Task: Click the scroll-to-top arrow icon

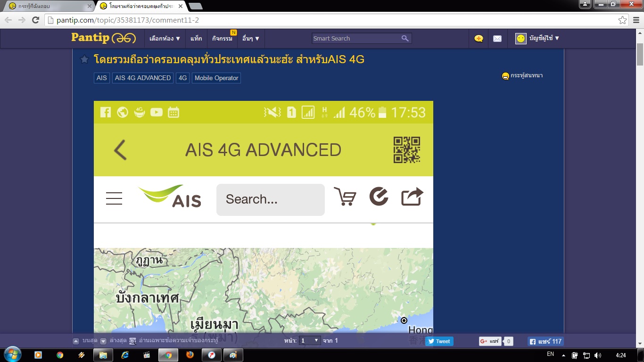Action: click(76, 341)
